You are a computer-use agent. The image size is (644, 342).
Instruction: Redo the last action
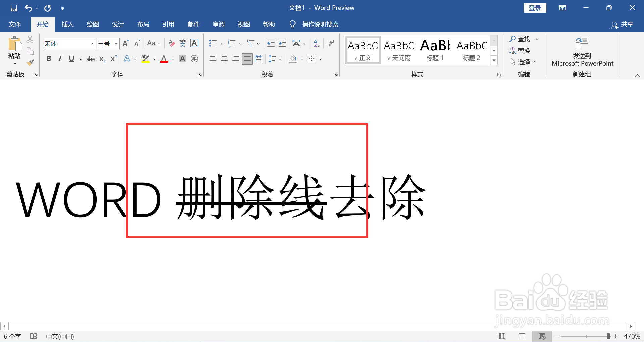click(48, 8)
